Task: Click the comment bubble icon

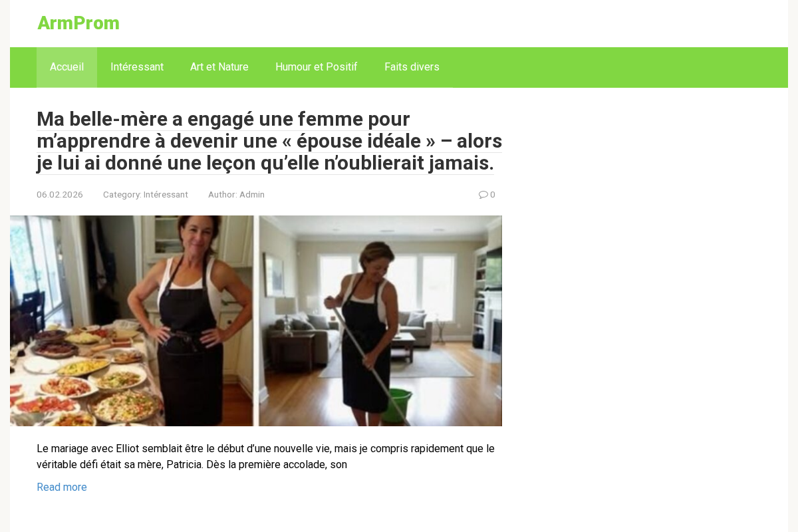Action: [483, 195]
